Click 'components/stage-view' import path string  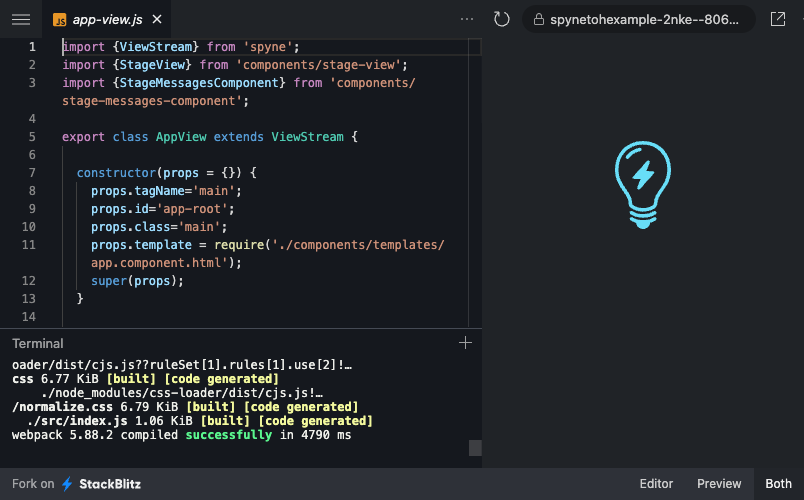tap(318, 65)
